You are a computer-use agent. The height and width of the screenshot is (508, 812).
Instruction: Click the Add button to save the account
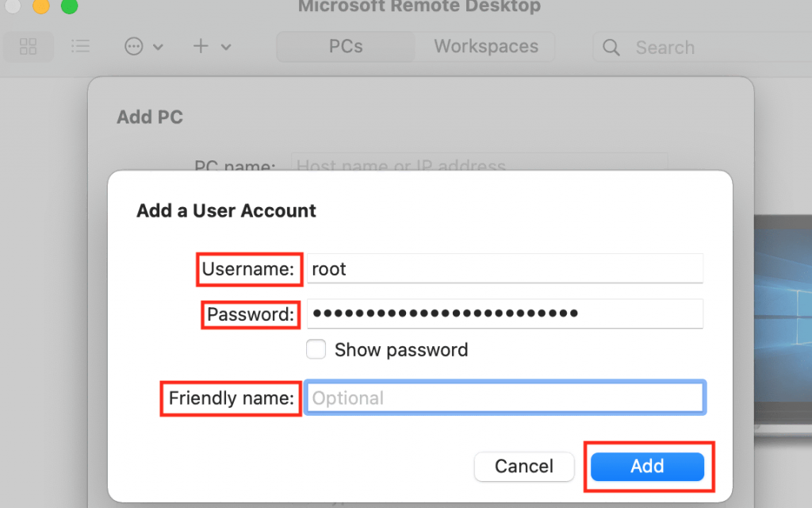point(647,467)
